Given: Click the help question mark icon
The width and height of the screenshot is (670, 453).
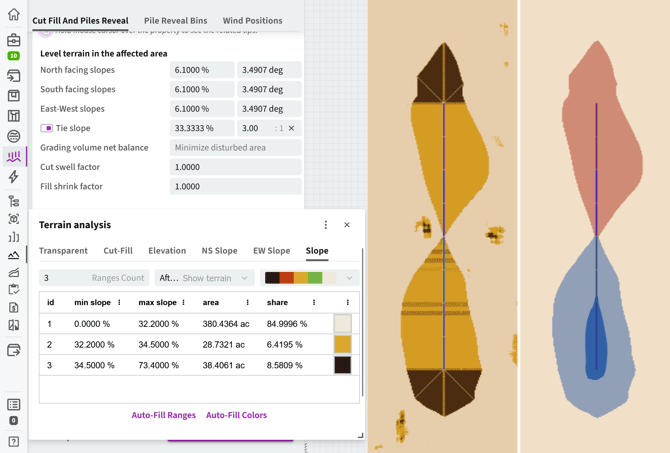Looking at the screenshot, I should tap(13, 441).
